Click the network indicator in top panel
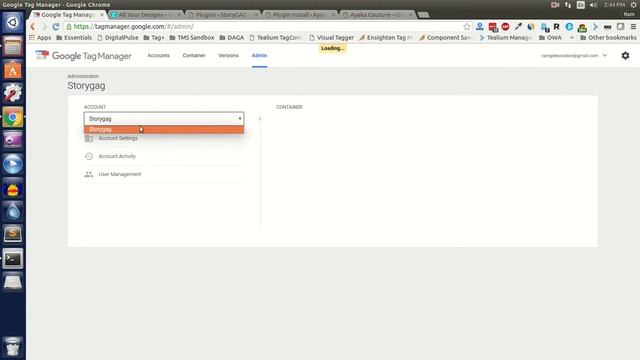Viewport: 640px width, 360px height. [x=568, y=5]
